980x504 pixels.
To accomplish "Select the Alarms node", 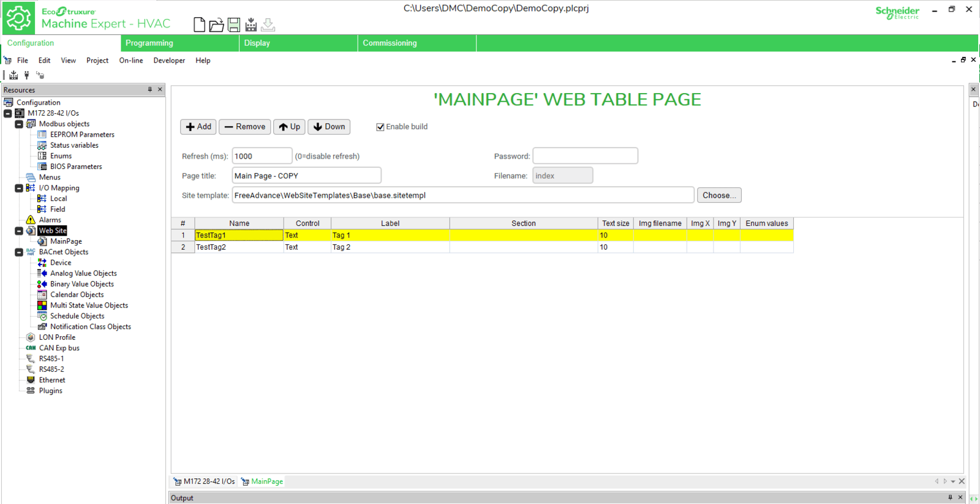I will coord(50,220).
